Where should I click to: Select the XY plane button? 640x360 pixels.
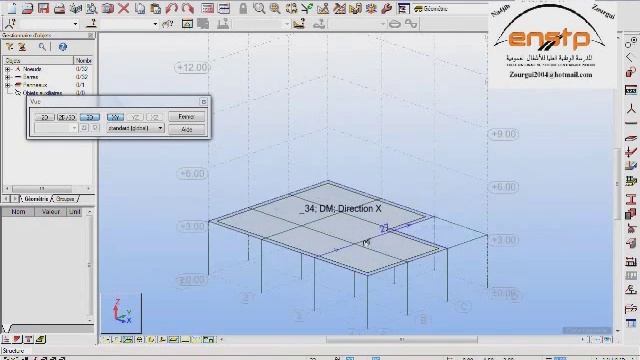tap(115, 117)
